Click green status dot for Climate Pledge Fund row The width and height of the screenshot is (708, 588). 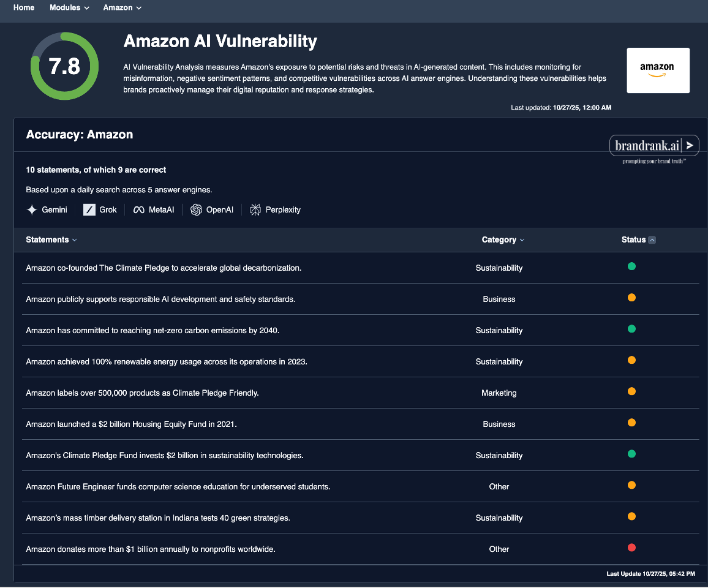click(x=631, y=454)
